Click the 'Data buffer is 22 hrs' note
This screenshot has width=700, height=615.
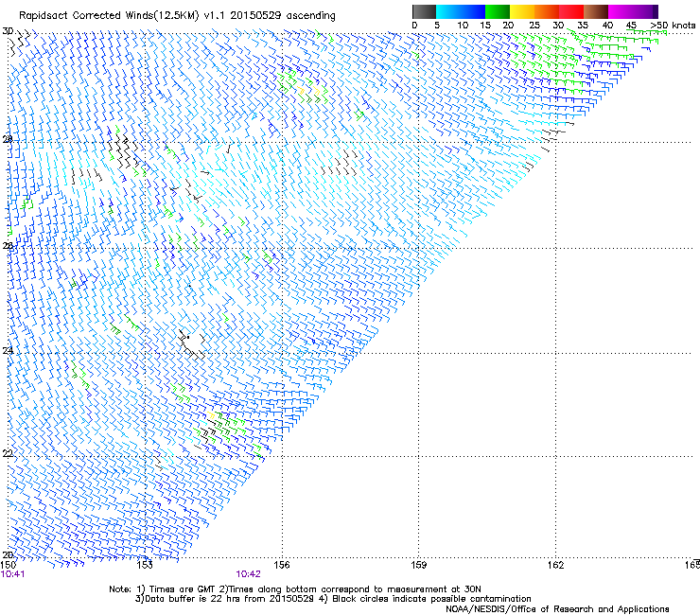point(333,599)
